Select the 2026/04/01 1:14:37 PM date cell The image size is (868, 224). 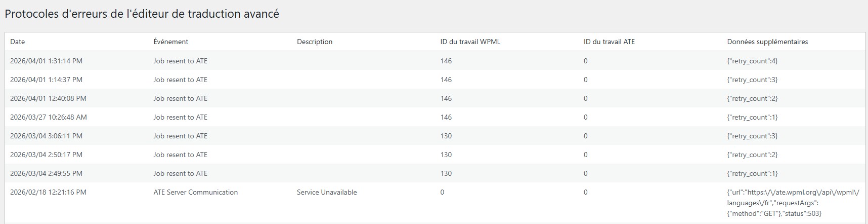point(46,80)
